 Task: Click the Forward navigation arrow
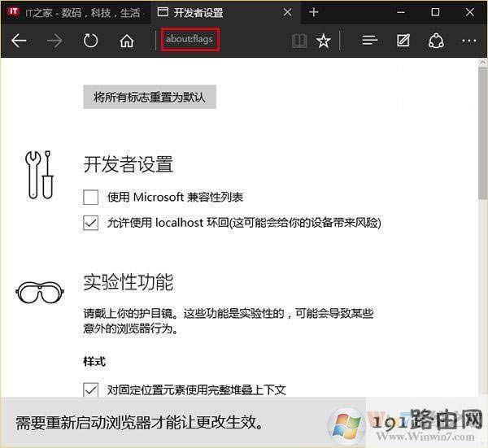point(55,41)
